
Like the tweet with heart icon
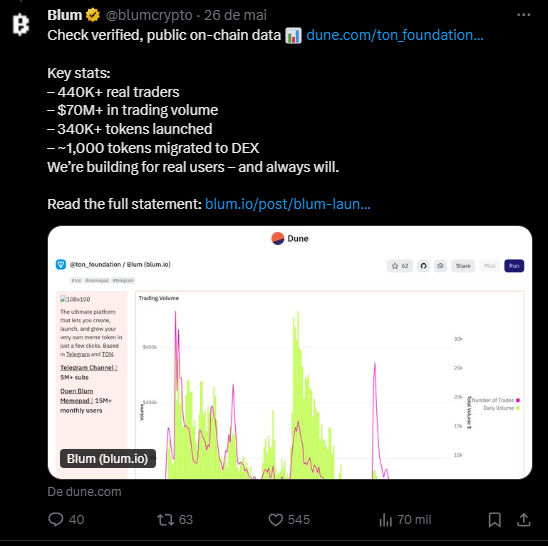tap(275, 519)
